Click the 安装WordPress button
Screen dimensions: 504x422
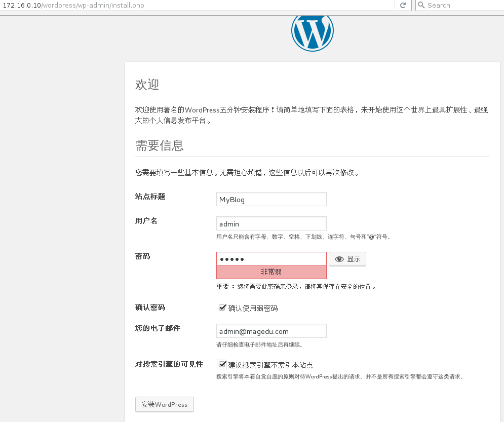point(165,404)
